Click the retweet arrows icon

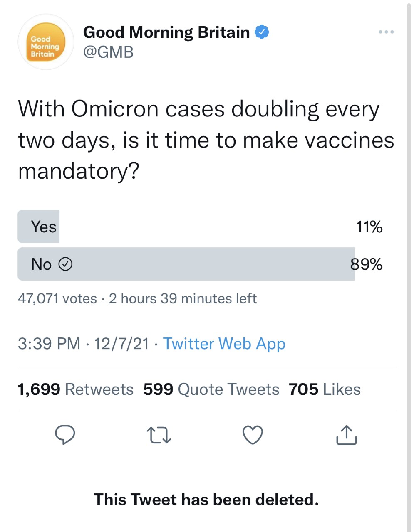click(159, 435)
